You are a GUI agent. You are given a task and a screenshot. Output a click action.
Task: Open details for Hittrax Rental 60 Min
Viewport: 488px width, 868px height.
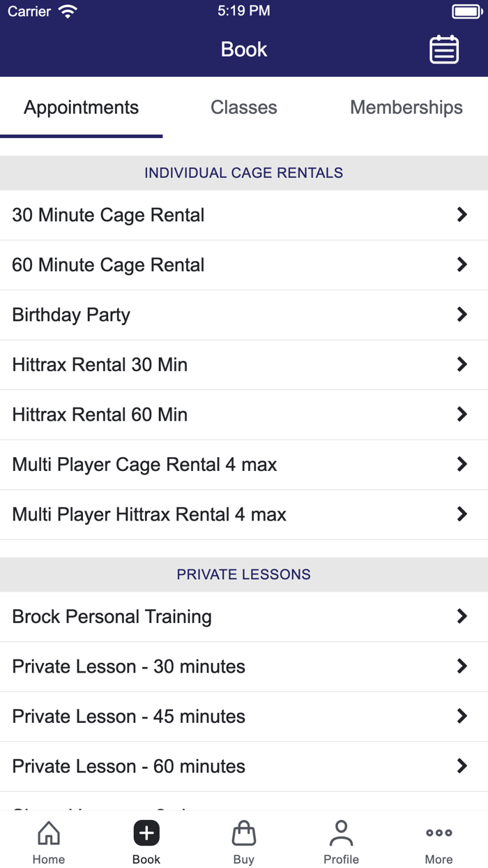click(244, 414)
